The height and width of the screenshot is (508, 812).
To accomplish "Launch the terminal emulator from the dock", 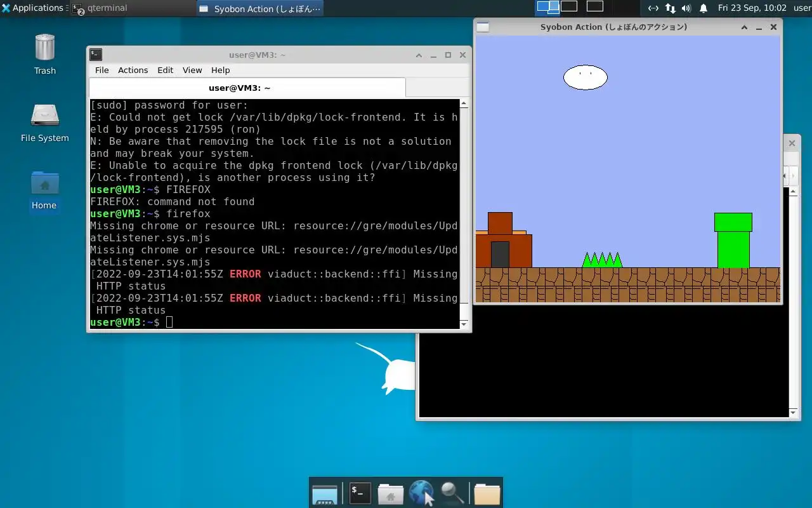I will click(x=360, y=493).
